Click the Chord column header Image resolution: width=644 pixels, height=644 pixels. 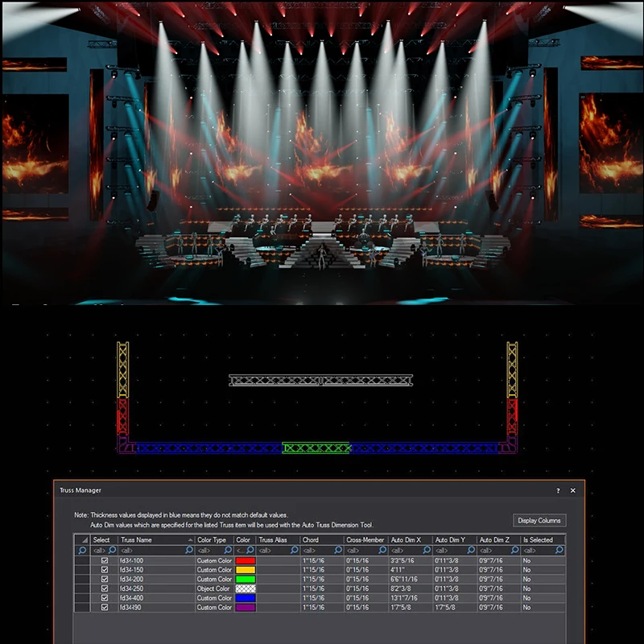click(322, 539)
